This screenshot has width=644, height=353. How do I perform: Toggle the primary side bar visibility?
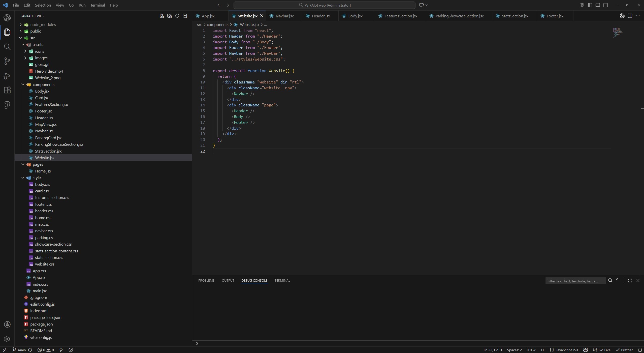click(x=590, y=5)
